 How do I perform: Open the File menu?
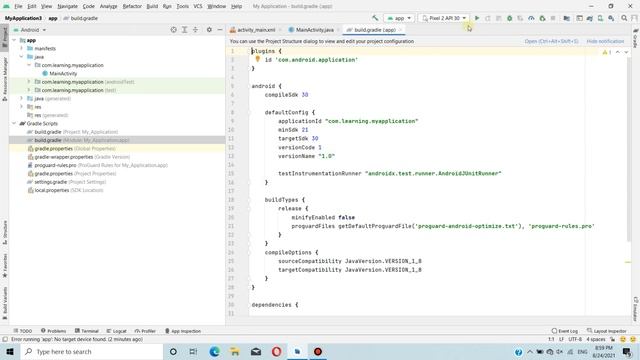(18, 6)
